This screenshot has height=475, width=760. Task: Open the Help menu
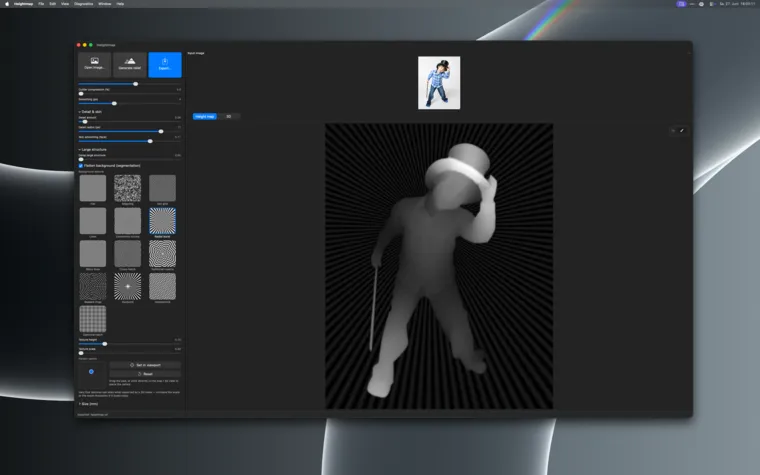[x=120, y=4]
